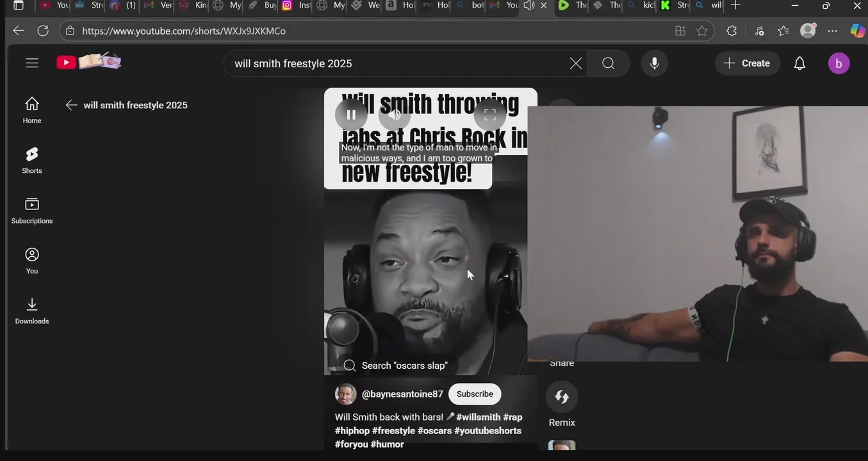Viewport: 868px width, 461px height.
Task: Open the #youtubeshorts hashtag
Action: point(487,431)
